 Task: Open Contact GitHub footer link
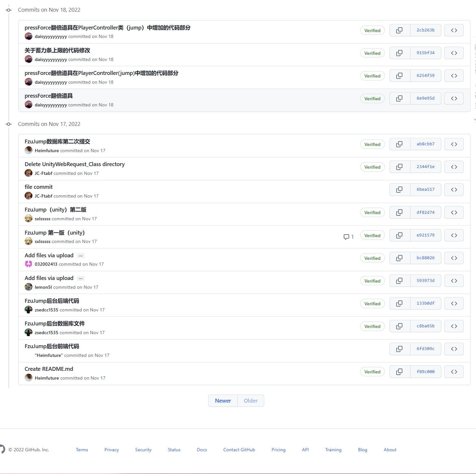tap(239, 450)
